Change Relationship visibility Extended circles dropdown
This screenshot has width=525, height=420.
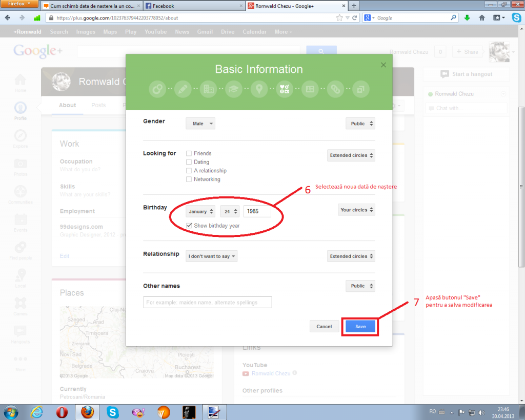click(351, 256)
